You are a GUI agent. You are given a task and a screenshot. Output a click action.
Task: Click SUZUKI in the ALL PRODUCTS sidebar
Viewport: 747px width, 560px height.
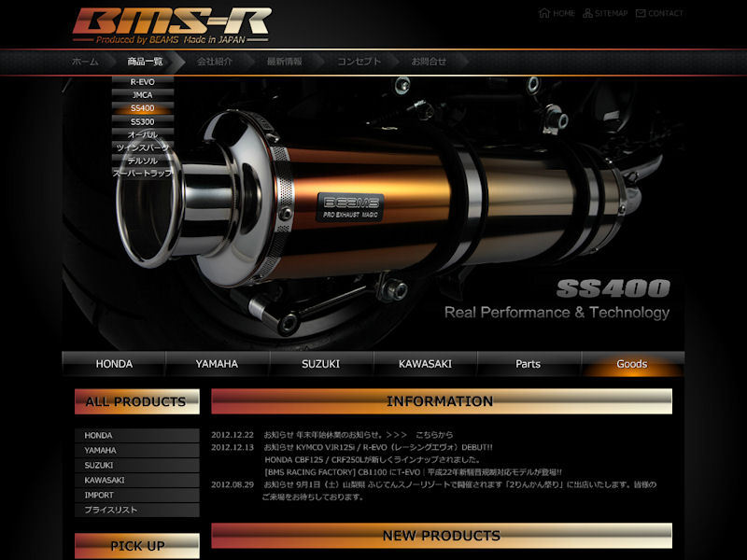click(x=136, y=465)
